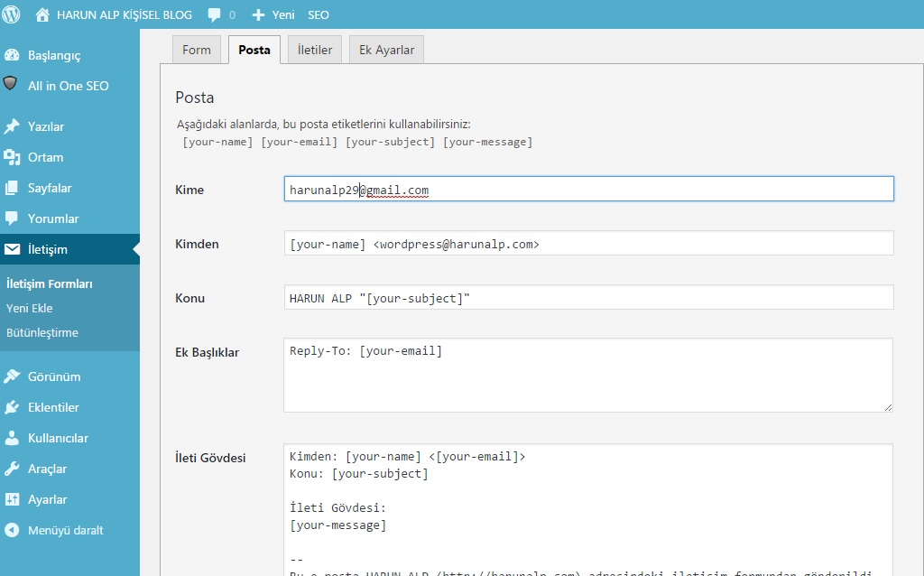Collapse the menu with Menüyü daralt
Viewport: 924px width, 576px height.
pos(65,530)
